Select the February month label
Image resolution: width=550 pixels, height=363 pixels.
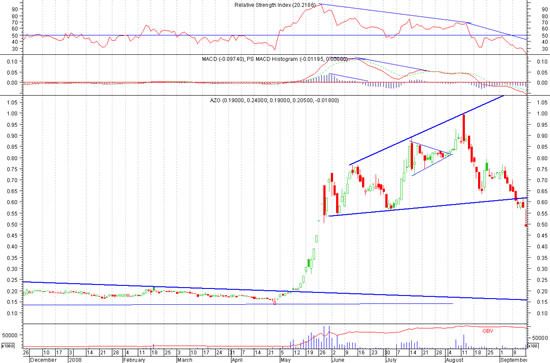coord(134,360)
